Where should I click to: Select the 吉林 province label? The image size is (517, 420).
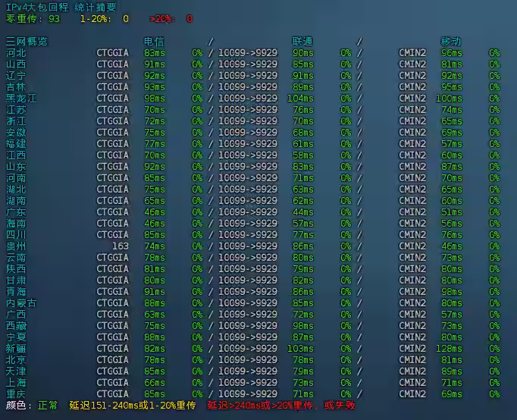click(x=16, y=87)
